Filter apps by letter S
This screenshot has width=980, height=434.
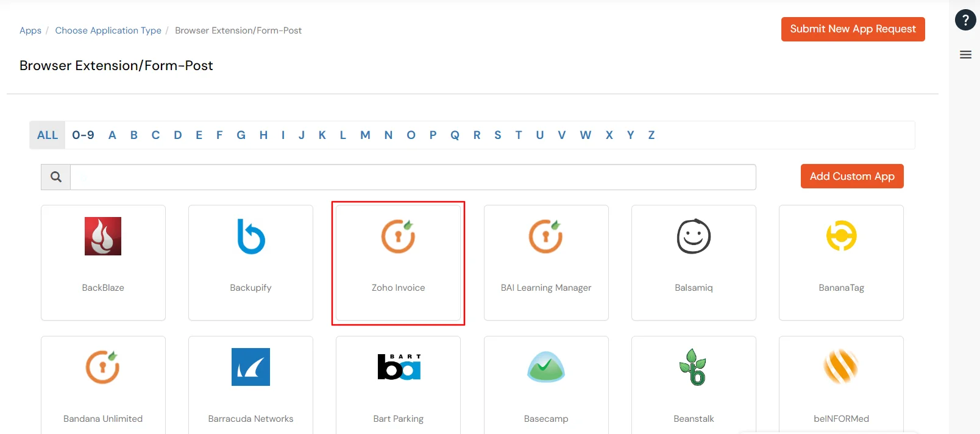tap(498, 135)
